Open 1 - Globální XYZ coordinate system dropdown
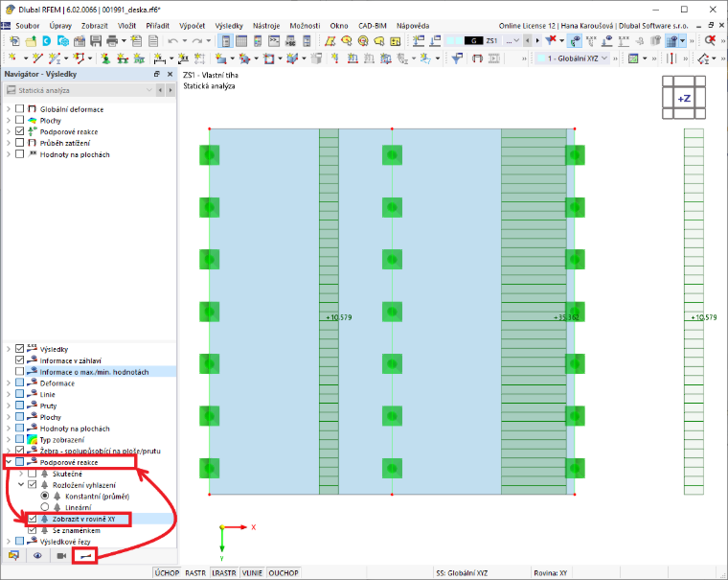 coord(573,58)
